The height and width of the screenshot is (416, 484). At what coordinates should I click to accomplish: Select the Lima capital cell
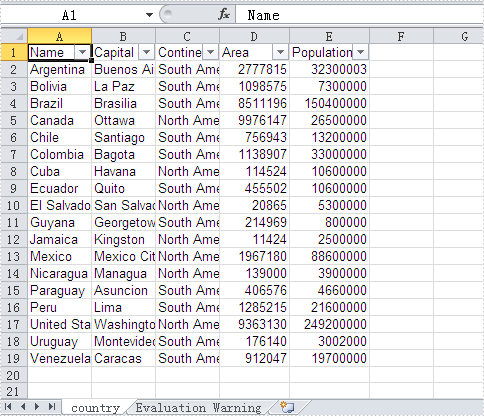pyautogui.click(x=123, y=307)
